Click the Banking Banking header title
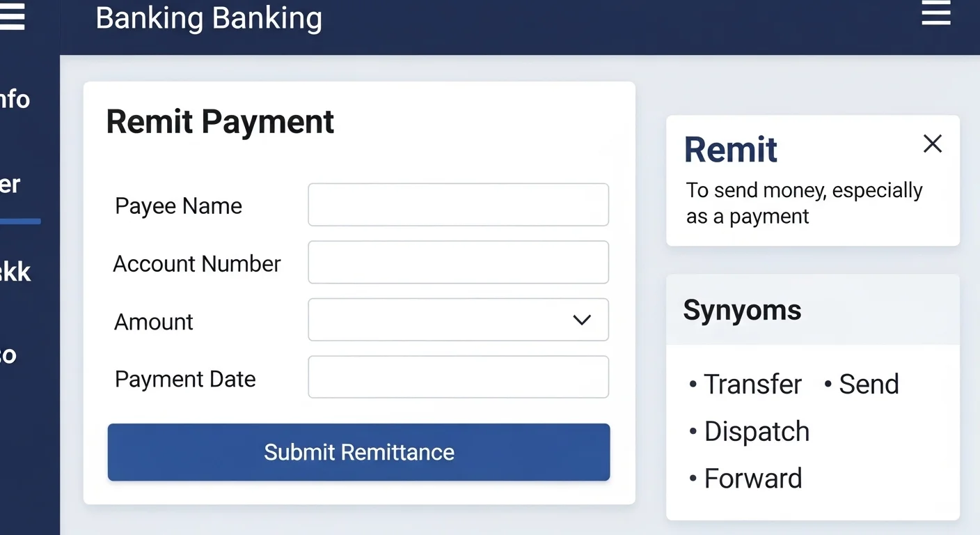980x535 pixels. [209, 19]
